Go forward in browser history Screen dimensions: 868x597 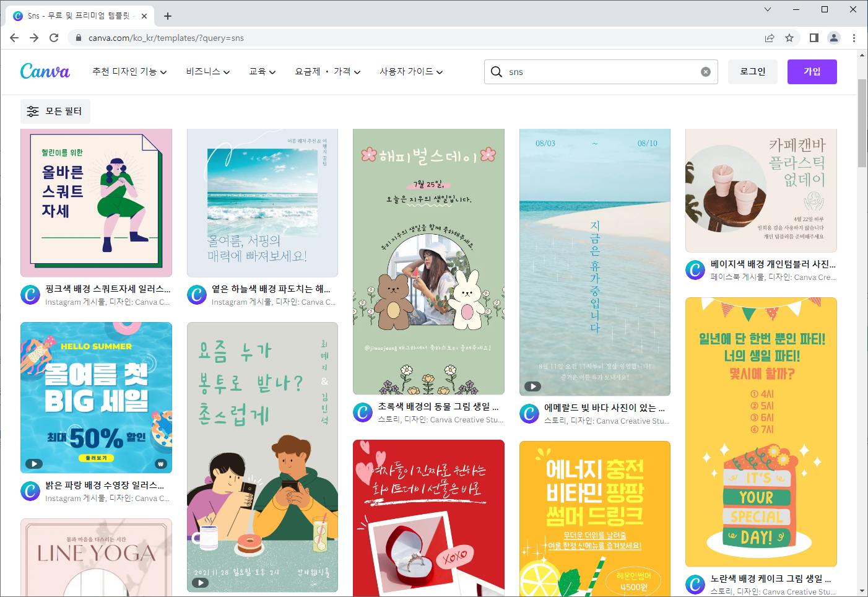pyautogui.click(x=34, y=38)
